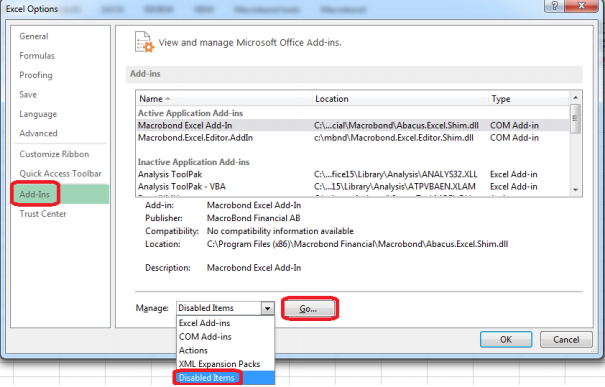Toggle the Manage dropdown arrow
This screenshot has height=387, width=605.
pos(267,308)
